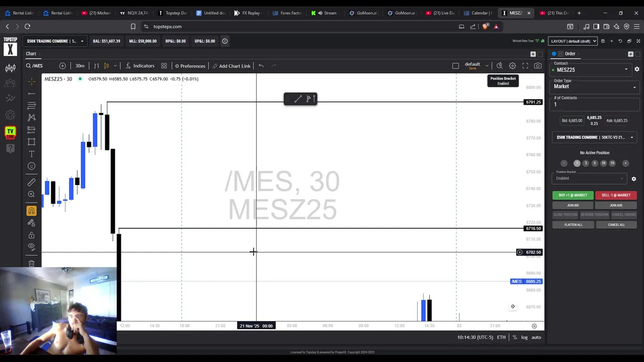Click the undo arrow in chart toolbar
This screenshot has height=362, width=644.
tap(261, 66)
